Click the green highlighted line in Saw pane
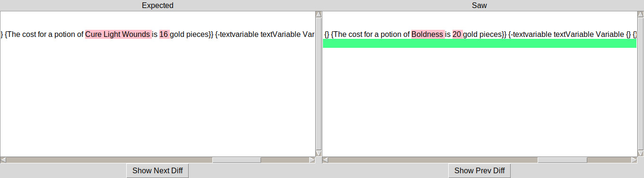Viewport: 644px width, 178px height. [x=479, y=44]
